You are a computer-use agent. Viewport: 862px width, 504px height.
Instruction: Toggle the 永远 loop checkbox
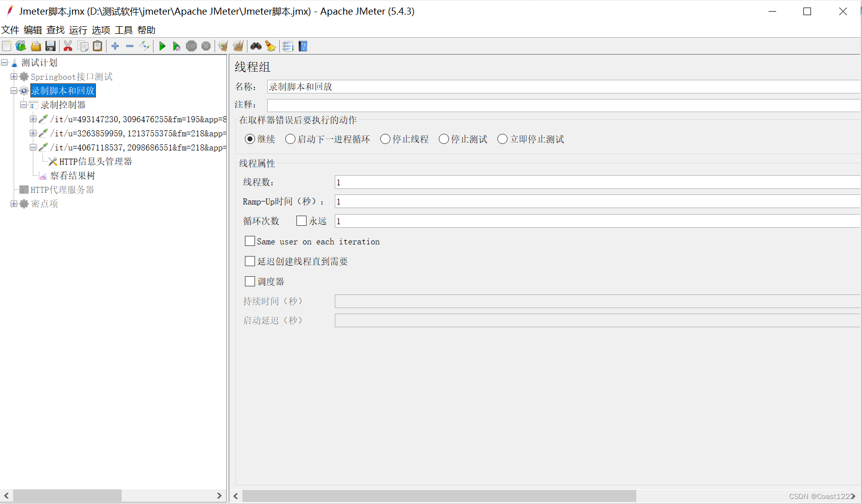click(x=301, y=221)
